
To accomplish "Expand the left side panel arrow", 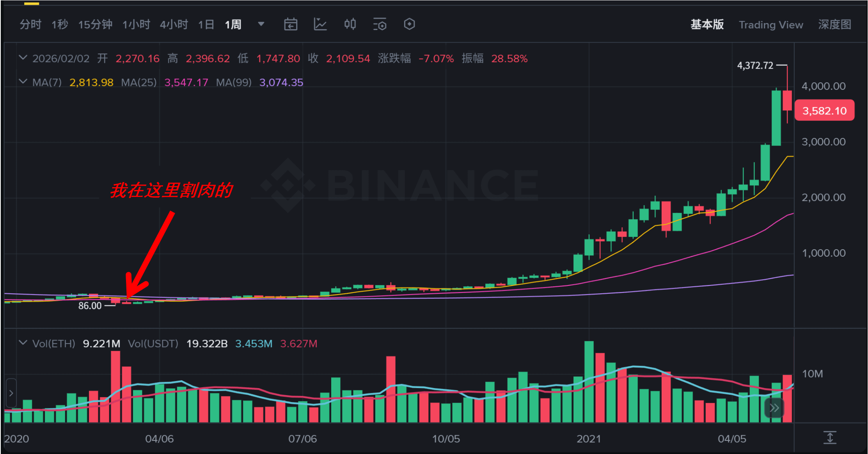I will pyautogui.click(x=11, y=393).
